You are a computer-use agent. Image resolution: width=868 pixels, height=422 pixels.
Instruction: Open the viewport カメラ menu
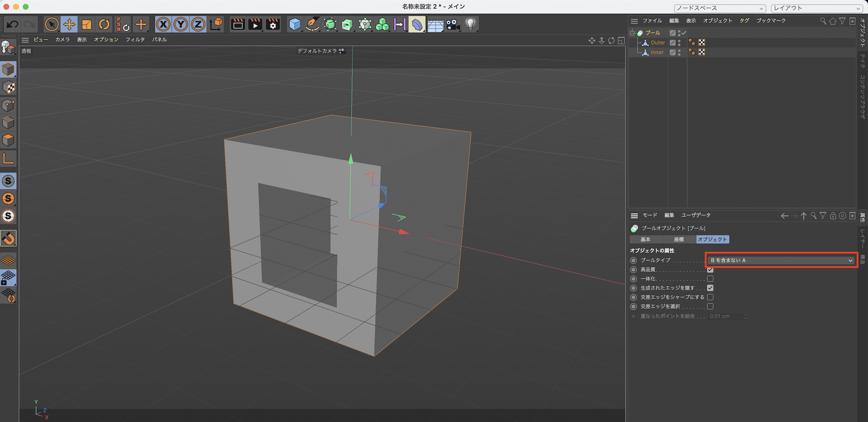click(x=62, y=40)
